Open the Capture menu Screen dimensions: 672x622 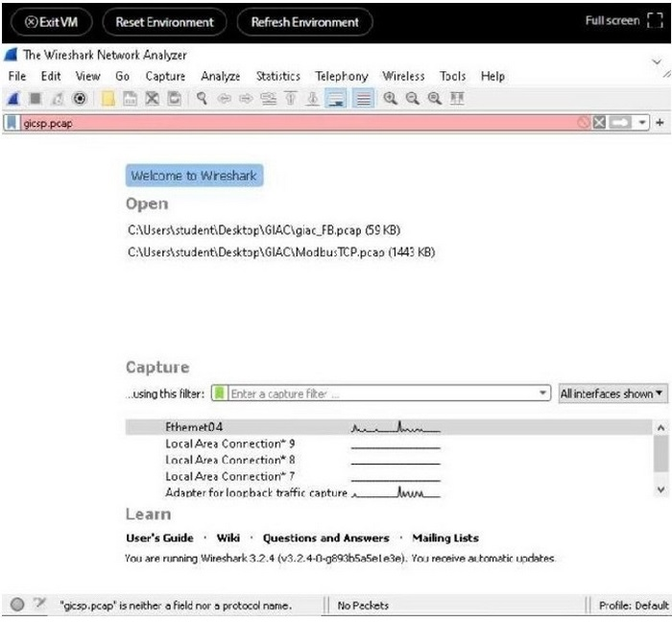coord(165,76)
